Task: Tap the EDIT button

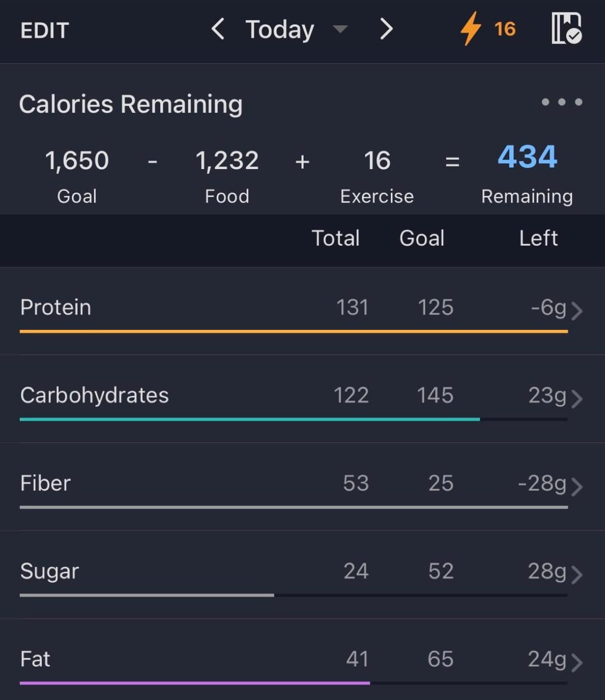Action: 44,30
